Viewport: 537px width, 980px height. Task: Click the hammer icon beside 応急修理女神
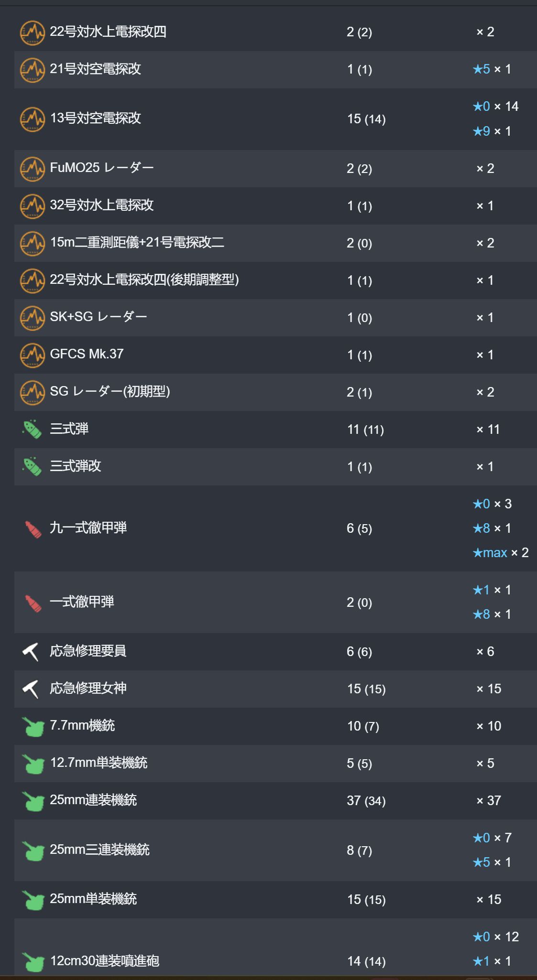31,689
